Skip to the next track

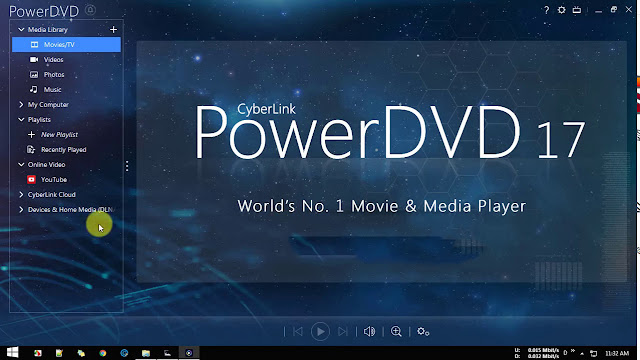(x=342, y=331)
